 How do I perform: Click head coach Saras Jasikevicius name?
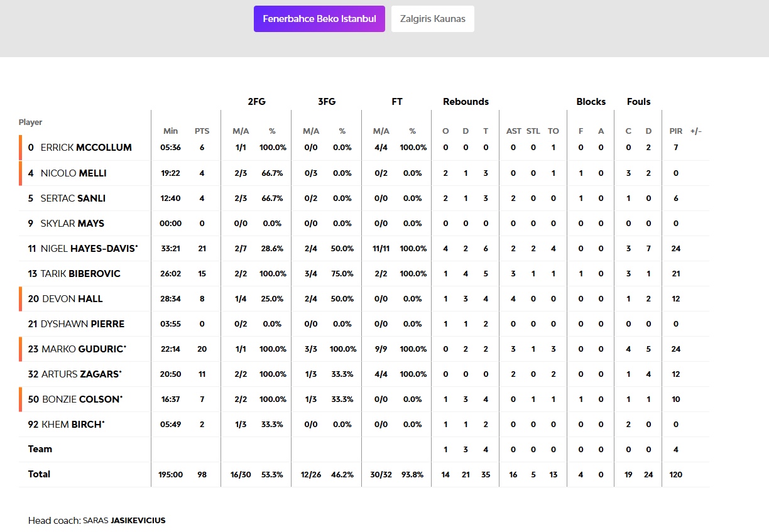(x=124, y=521)
